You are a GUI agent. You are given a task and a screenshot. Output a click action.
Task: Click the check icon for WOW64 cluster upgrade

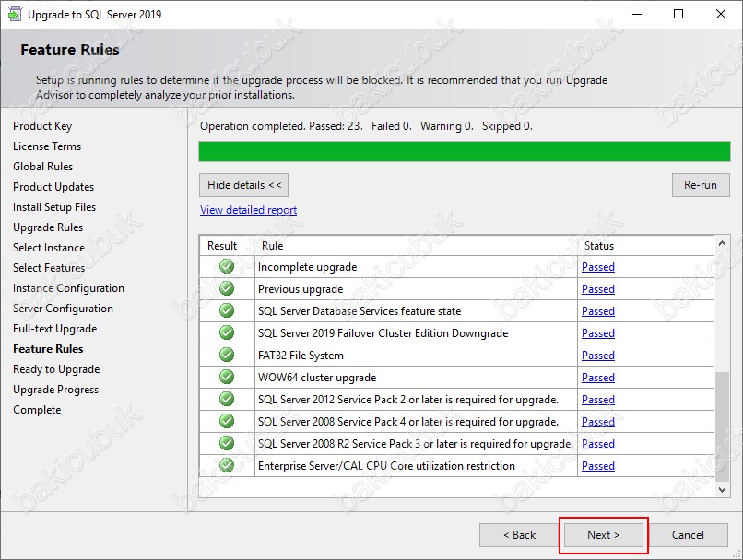[x=227, y=377]
